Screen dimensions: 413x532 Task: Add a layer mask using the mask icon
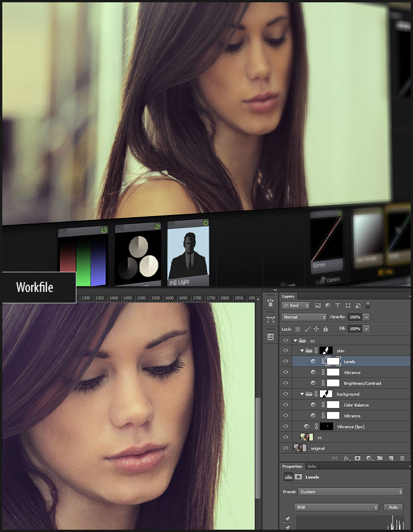357,458
